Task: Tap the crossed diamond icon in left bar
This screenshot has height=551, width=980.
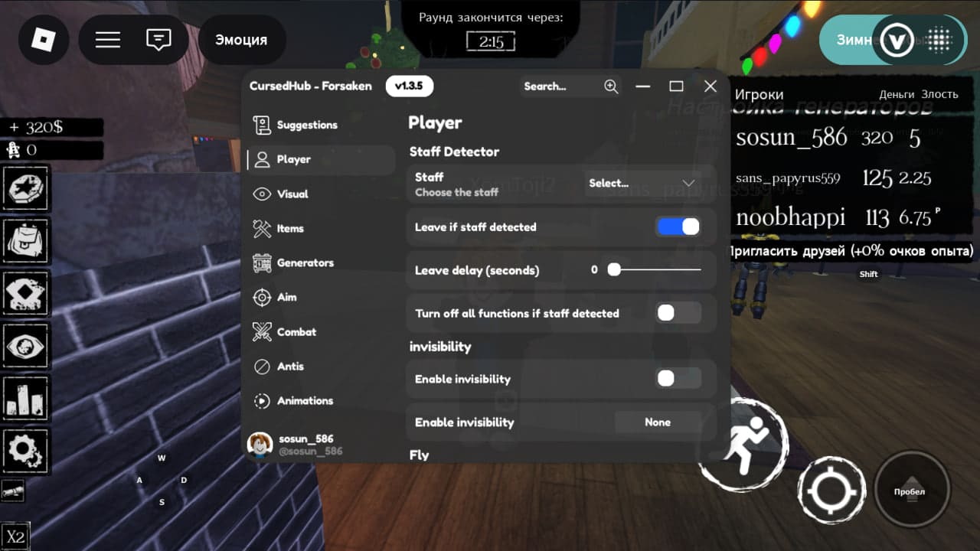Action: coord(27,294)
